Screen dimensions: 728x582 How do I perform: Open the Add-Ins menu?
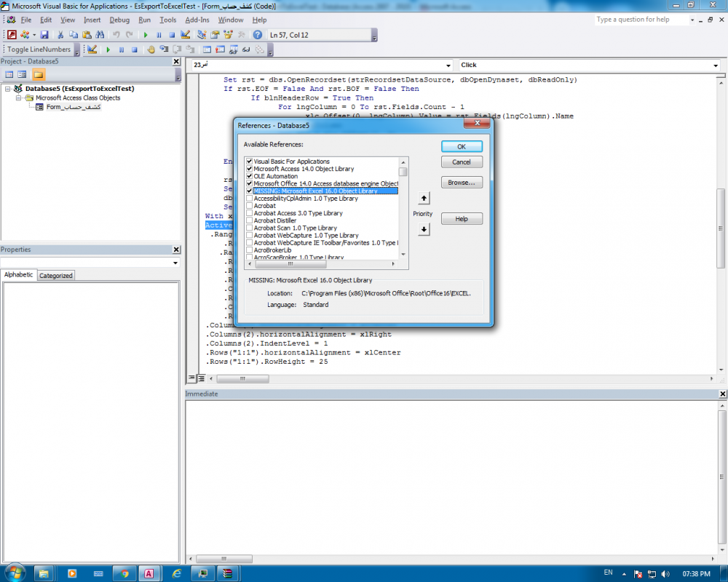pos(197,20)
